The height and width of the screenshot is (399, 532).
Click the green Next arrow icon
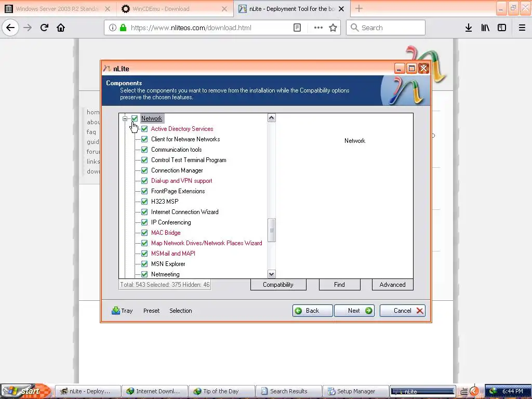click(369, 311)
